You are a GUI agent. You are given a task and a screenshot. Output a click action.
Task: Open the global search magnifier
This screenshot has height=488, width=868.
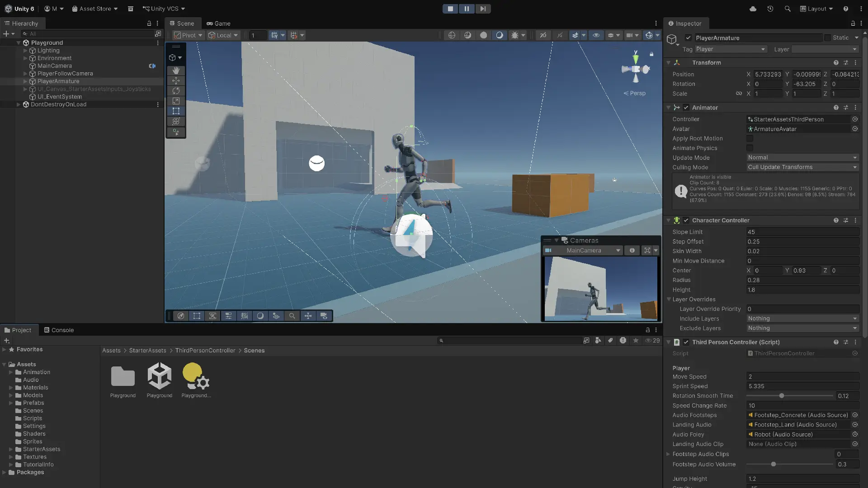[x=788, y=9]
